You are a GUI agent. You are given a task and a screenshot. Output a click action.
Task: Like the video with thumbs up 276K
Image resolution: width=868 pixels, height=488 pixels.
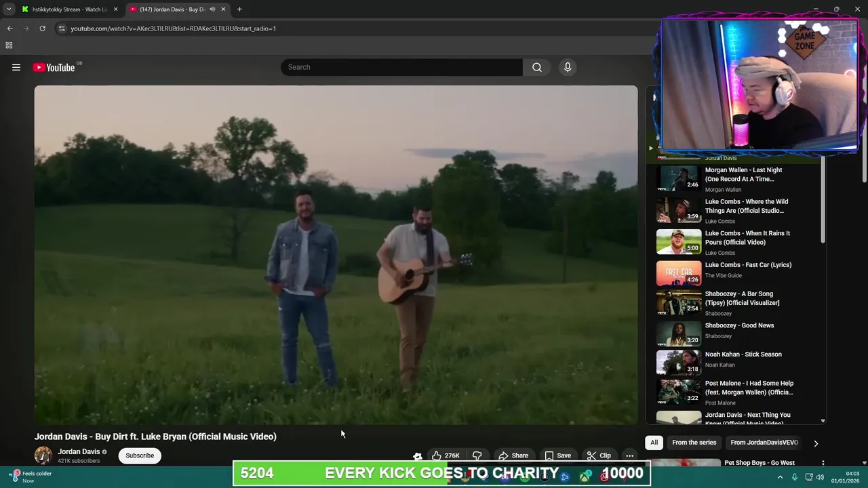[445, 455]
